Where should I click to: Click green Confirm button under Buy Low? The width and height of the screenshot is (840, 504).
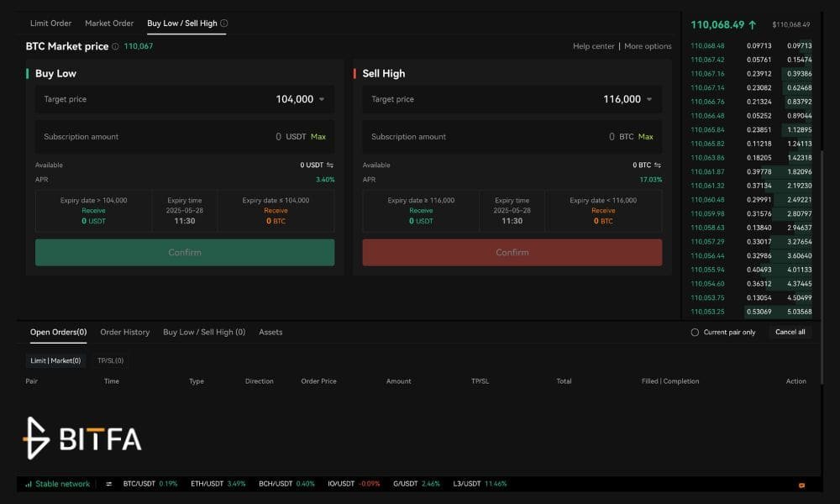tap(185, 252)
